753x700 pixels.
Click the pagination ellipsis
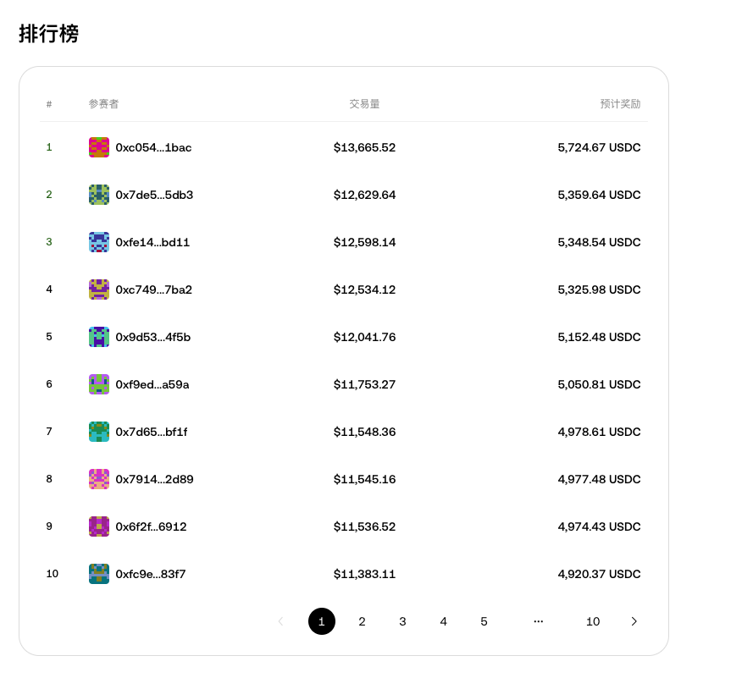pyautogui.click(x=539, y=621)
